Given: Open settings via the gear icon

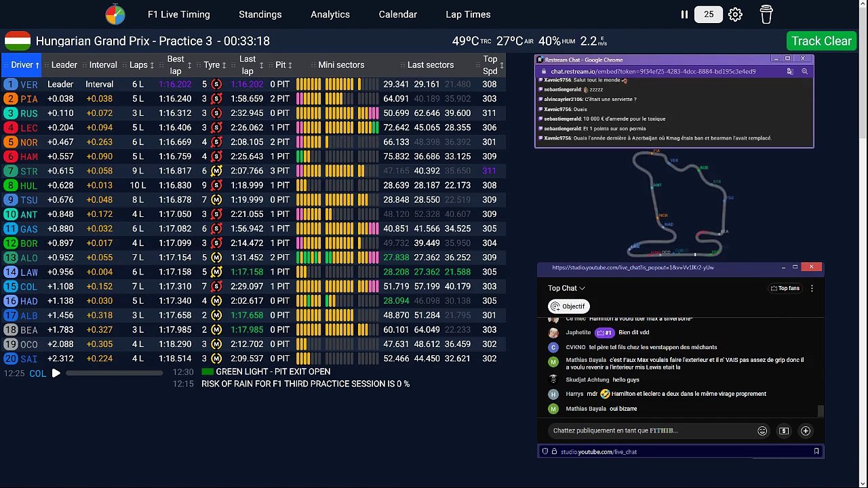Looking at the screenshot, I should [735, 14].
